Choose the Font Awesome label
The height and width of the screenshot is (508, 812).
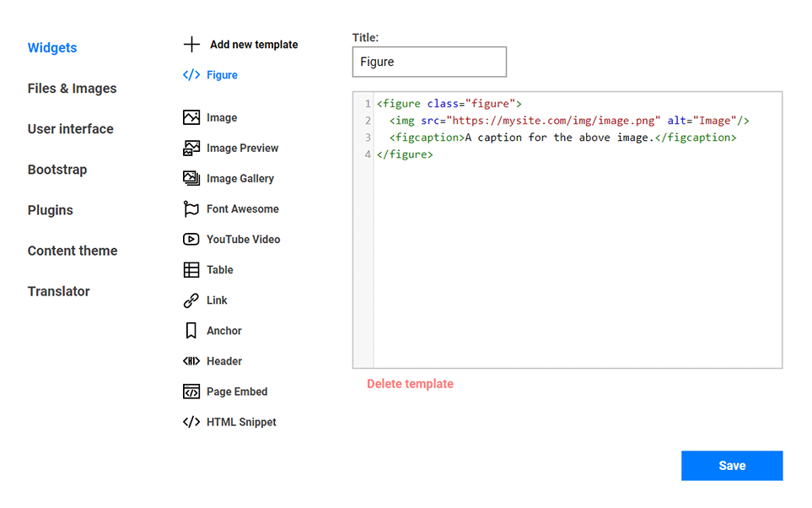(x=243, y=209)
